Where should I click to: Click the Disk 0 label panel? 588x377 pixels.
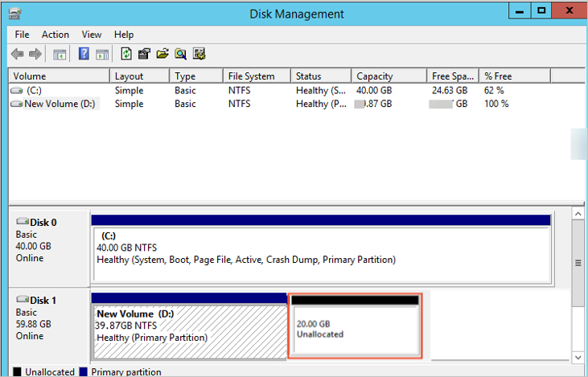pos(49,248)
